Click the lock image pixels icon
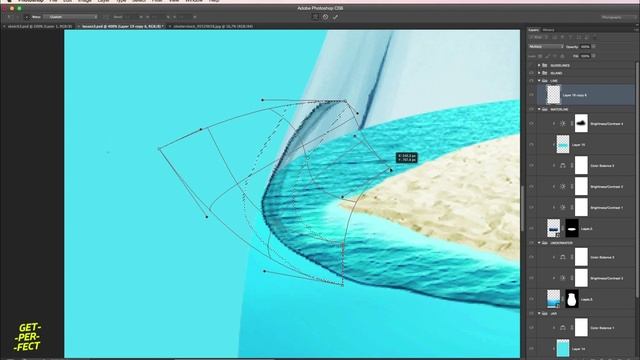The width and height of the screenshot is (640, 360). tap(547, 56)
